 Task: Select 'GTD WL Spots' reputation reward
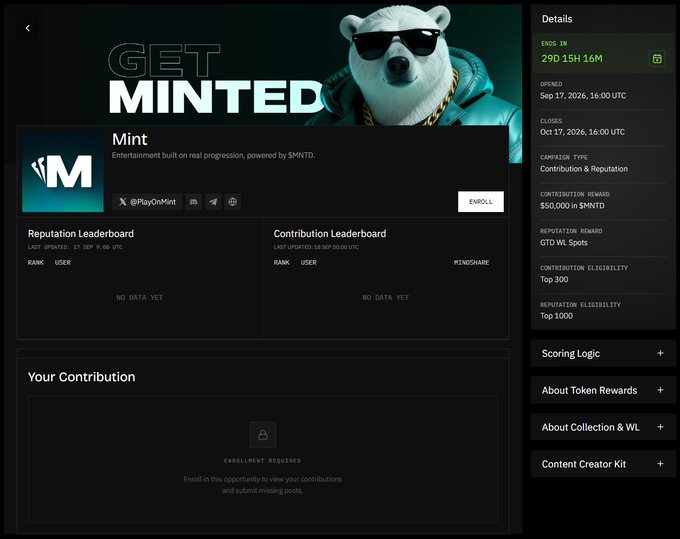[x=564, y=242]
